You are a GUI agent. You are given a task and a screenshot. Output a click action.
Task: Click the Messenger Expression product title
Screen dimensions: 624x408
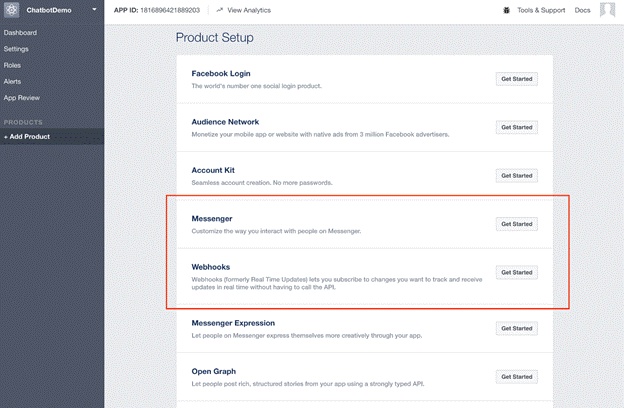233,323
